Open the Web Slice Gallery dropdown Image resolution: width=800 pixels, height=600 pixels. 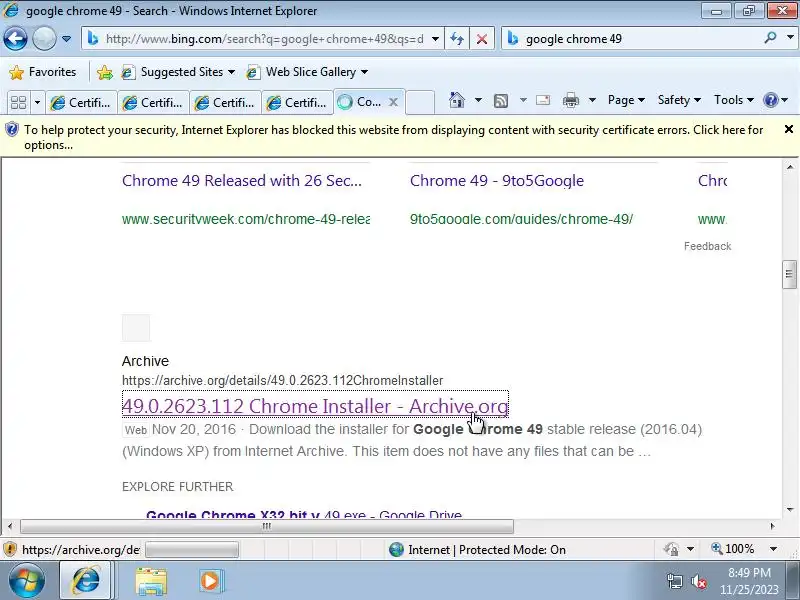click(307, 72)
